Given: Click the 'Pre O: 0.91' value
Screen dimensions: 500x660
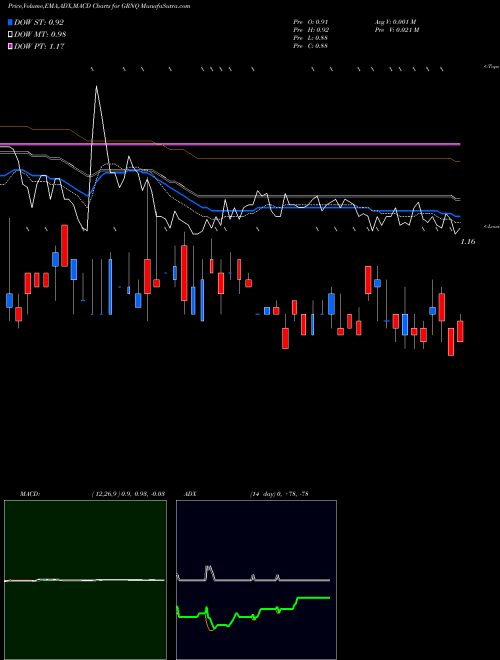Looking at the screenshot, I should [311, 22].
